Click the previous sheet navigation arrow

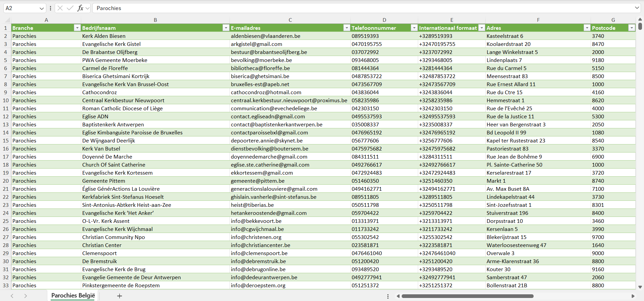(x=12, y=296)
